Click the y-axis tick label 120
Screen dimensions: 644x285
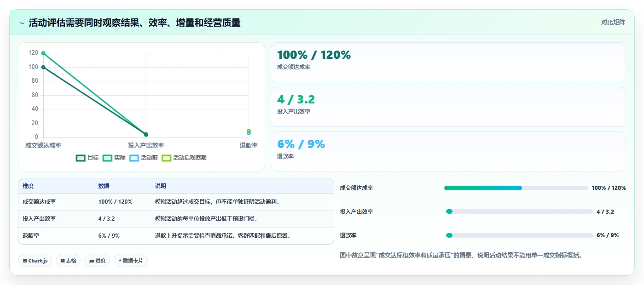[x=33, y=53]
